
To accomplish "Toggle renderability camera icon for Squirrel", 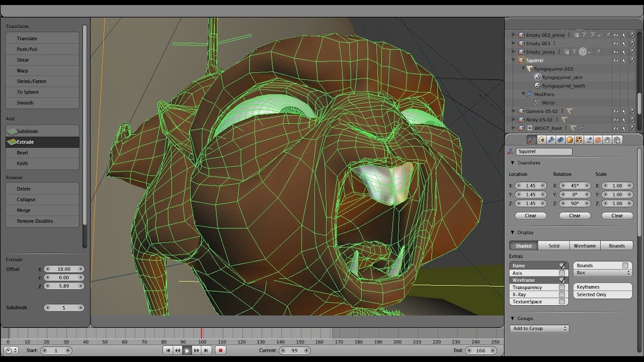I will (632, 60).
